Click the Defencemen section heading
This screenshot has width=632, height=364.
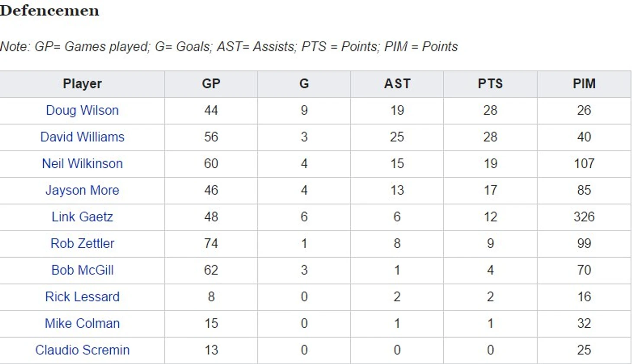49,10
